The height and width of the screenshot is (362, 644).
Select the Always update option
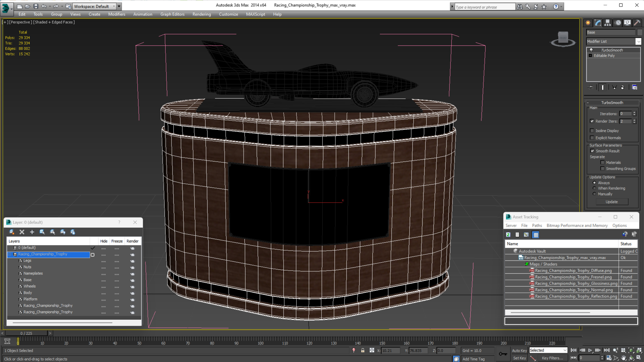click(594, 183)
